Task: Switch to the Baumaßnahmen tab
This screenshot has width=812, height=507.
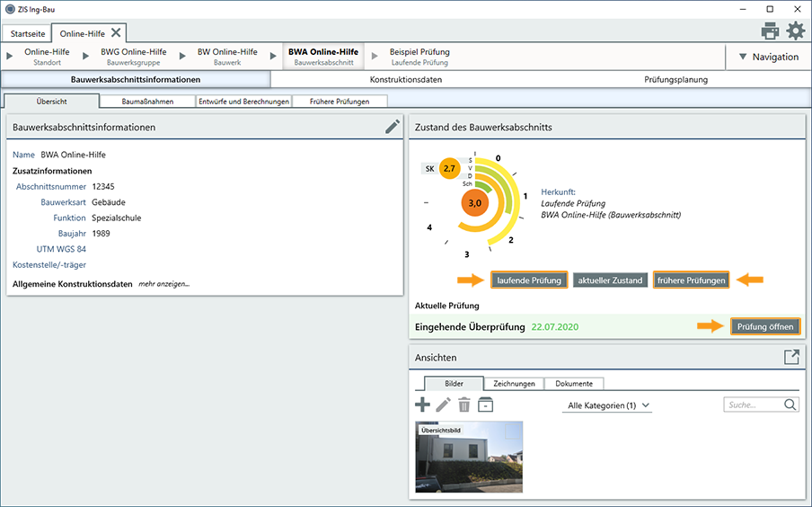Action: click(147, 102)
